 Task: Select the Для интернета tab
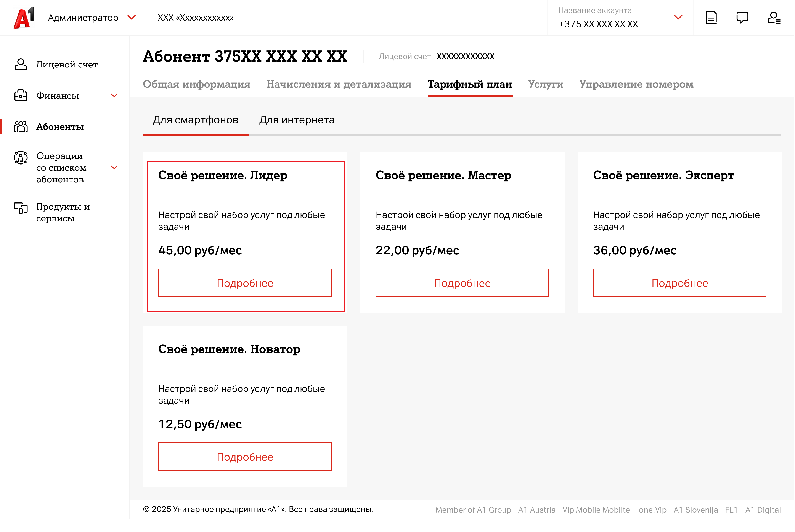point(297,120)
